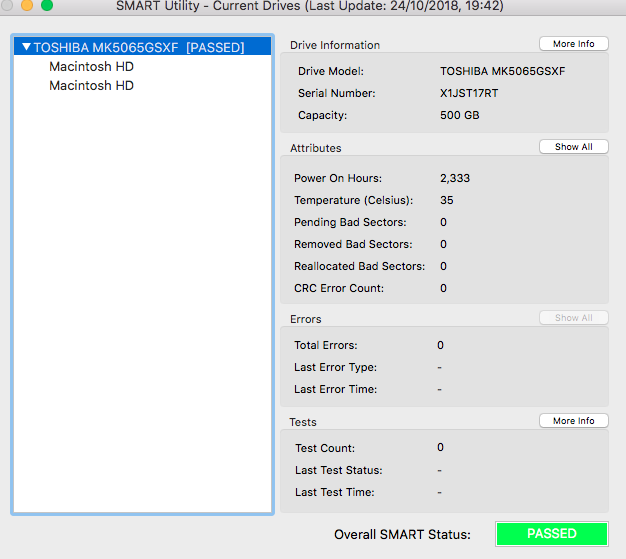This screenshot has height=559, width=626.
Task: Click the Temperature (Celsius): label
Action: pyautogui.click(x=353, y=200)
